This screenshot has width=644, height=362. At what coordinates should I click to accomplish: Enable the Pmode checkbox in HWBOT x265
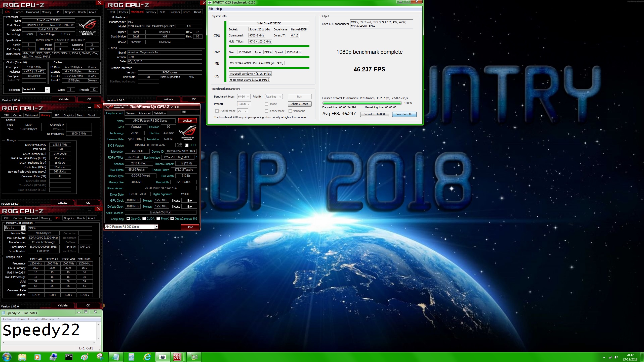click(266, 104)
